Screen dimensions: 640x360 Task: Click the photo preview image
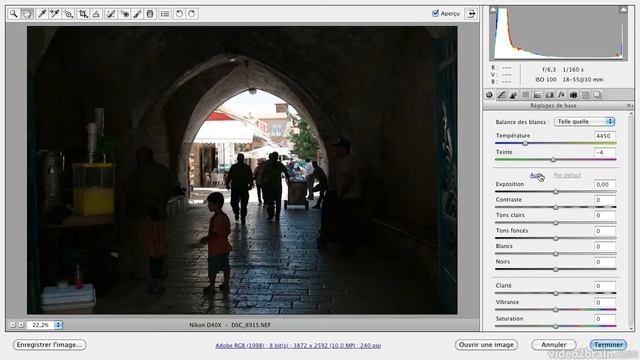(242, 170)
